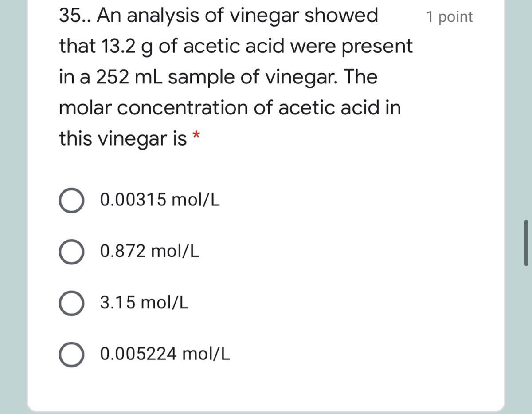The height and width of the screenshot is (414, 532).
Task: Mark the 0.005224 mol/L radio button
Action: coord(71,354)
